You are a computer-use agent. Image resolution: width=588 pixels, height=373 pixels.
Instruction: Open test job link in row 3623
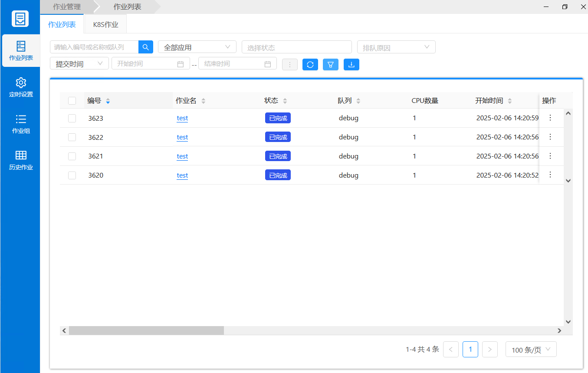(x=182, y=118)
